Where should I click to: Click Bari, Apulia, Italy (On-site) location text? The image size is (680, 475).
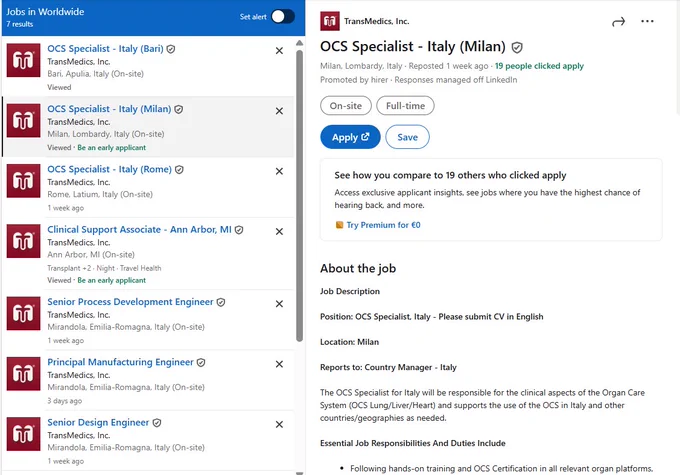click(x=95, y=74)
